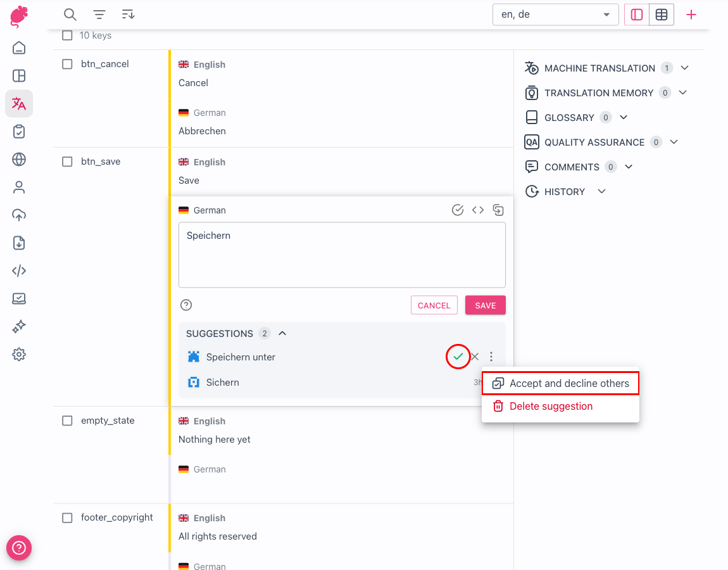Switch to table view layout

pyautogui.click(x=662, y=15)
